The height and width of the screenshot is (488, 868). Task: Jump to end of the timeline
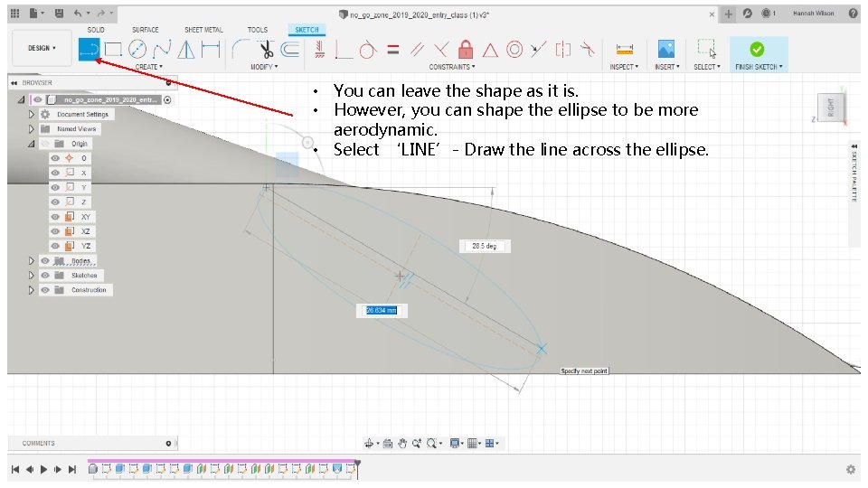coord(72,469)
